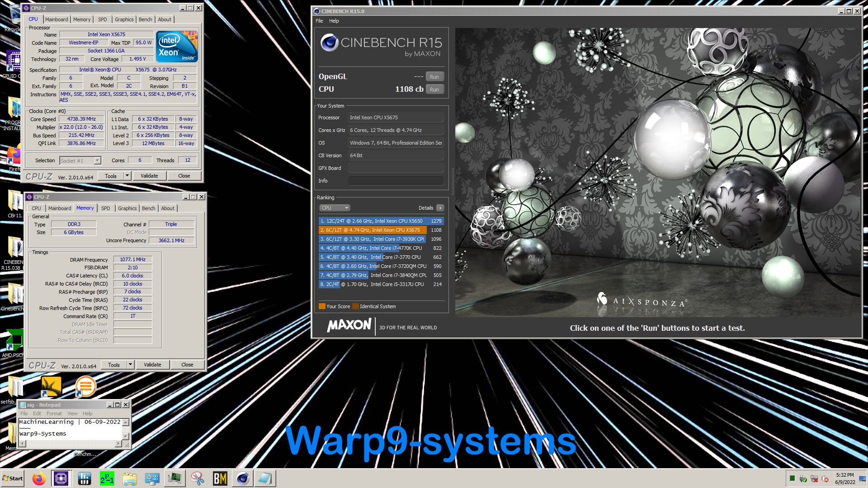Click Validate in the top CPU-Z window

pyautogui.click(x=149, y=176)
